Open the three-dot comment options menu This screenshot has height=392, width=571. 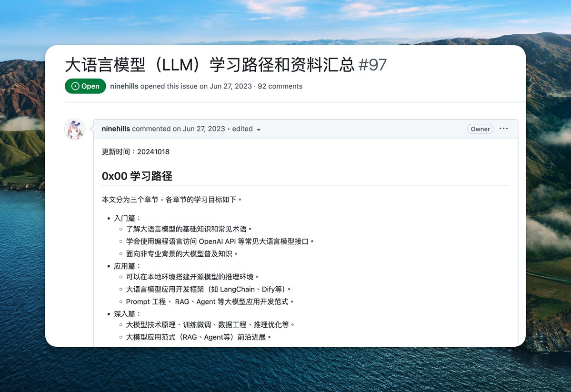click(504, 129)
